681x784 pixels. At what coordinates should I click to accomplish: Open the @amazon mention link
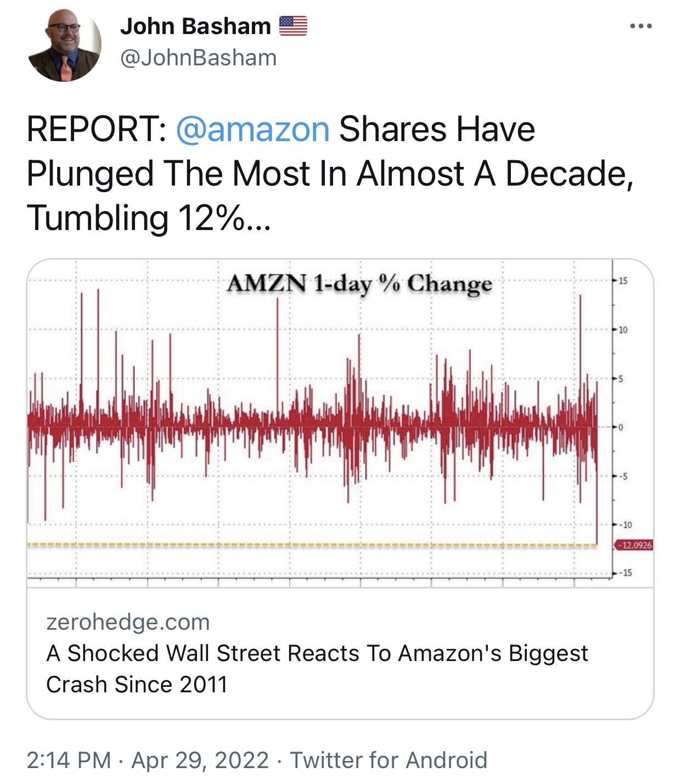point(253,129)
